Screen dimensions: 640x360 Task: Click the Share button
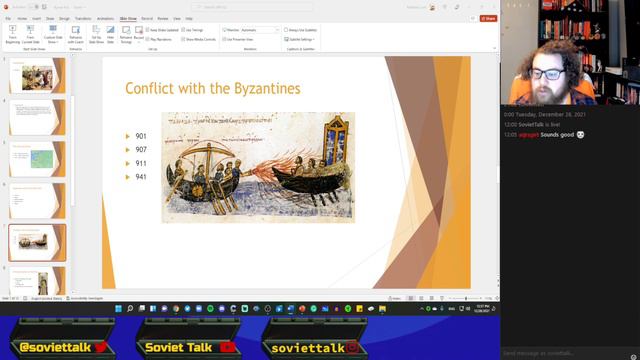(x=489, y=18)
